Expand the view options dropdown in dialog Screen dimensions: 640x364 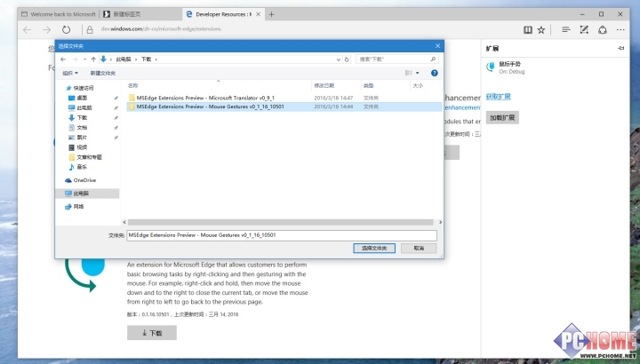418,73
